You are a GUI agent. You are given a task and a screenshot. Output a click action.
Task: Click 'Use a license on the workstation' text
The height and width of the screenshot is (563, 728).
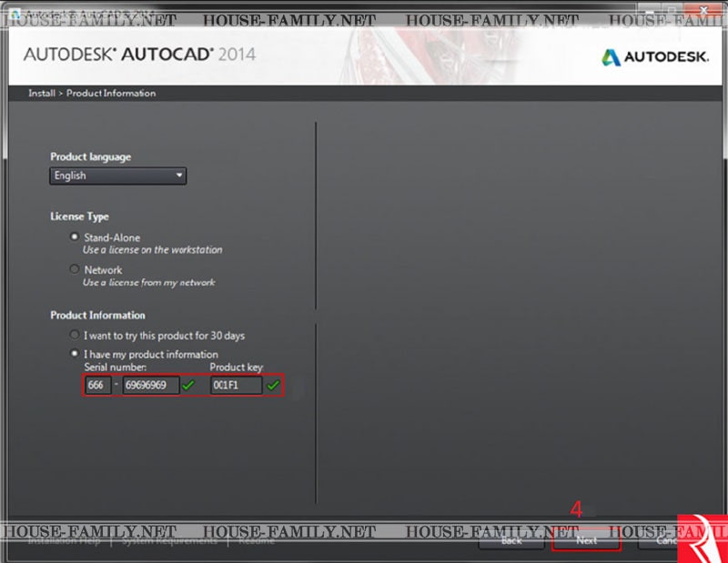(152, 250)
